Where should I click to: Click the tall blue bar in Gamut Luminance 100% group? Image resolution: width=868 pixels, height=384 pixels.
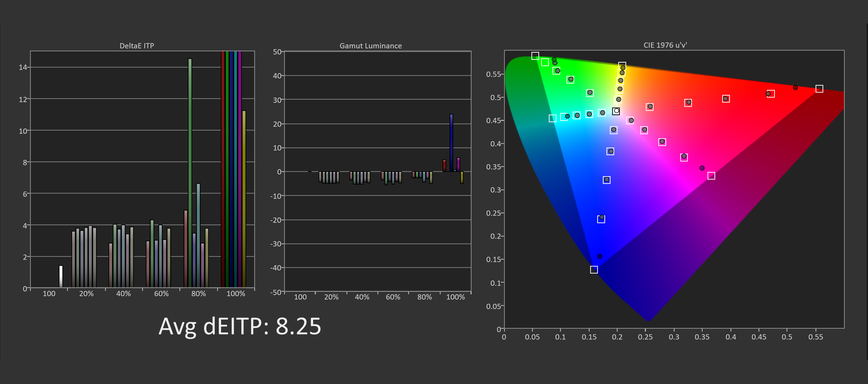(451, 143)
